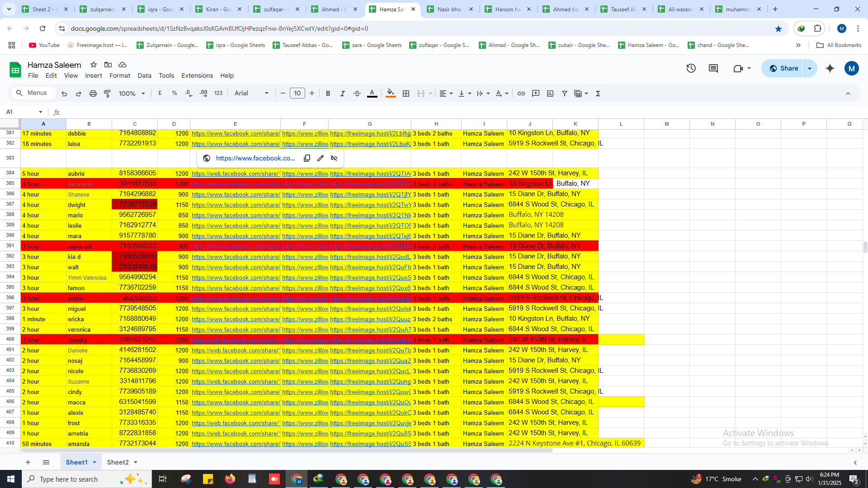Click the create filter icon

565,94
